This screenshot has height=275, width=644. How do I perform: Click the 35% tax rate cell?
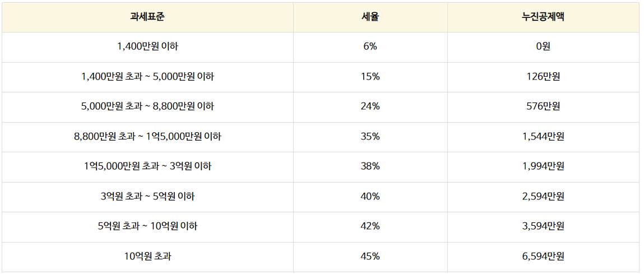pyautogui.click(x=370, y=137)
